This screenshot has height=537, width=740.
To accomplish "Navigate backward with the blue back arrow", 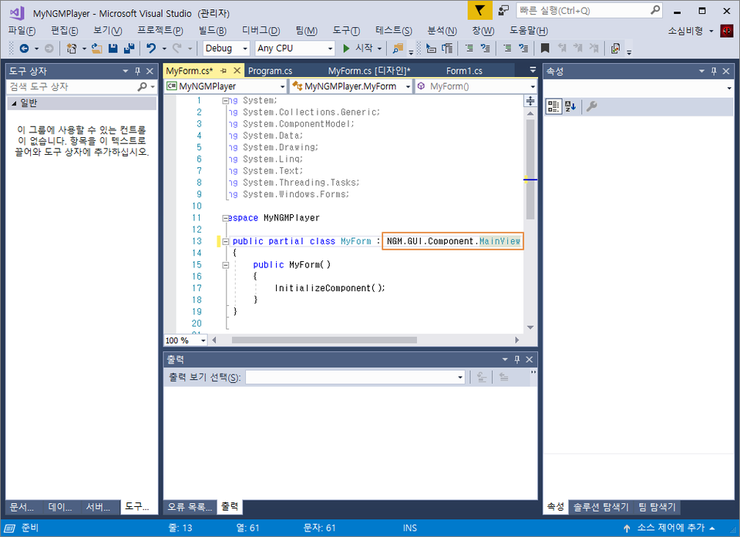I will [x=24, y=48].
